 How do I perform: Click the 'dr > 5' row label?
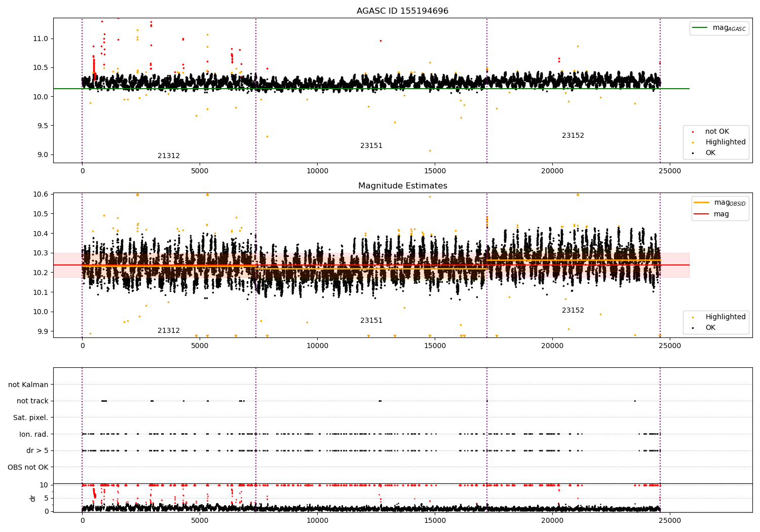[37, 450]
